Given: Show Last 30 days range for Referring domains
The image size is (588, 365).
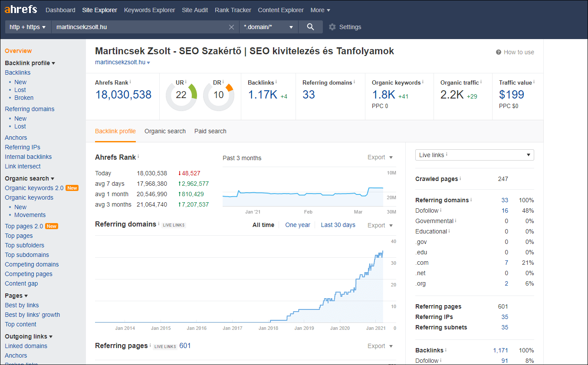Looking at the screenshot, I should [338, 225].
